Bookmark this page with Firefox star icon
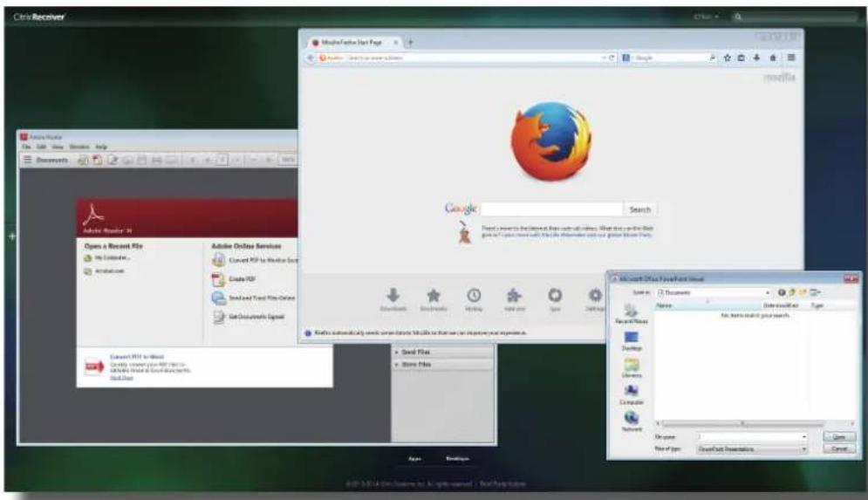Screen dimensions: 868x500 728,58
